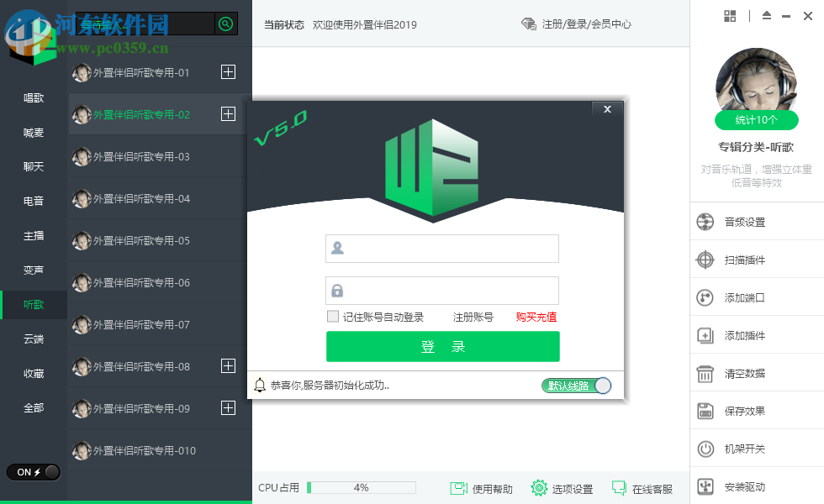Switch to the 唱歌 category tab
This screenshot has height=504, width=824.
(x=33, y=97)
